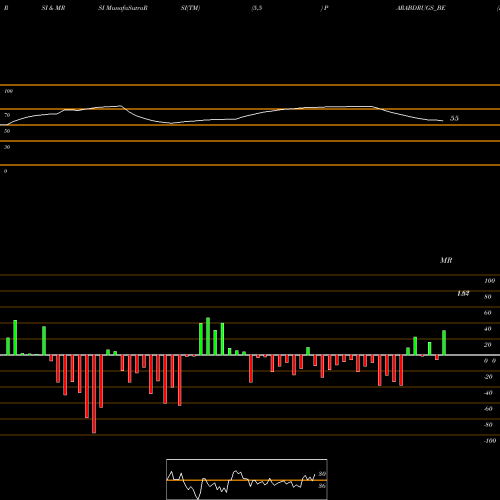Viewport: 500px width, 500px height.
Task: Click the '20' label on the MR axis
Action: 488,345
